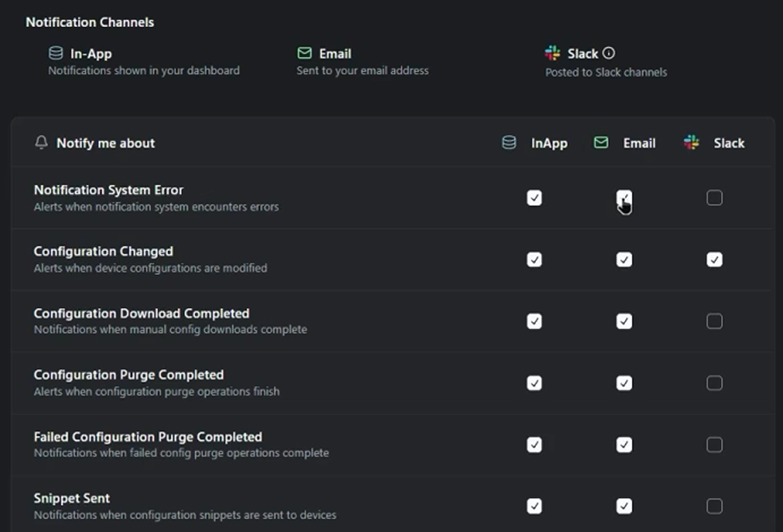Viewport: 783px width, 532px height.
Task: Click the In-App database icon under Notification Channels
Action: pos(56,53)
